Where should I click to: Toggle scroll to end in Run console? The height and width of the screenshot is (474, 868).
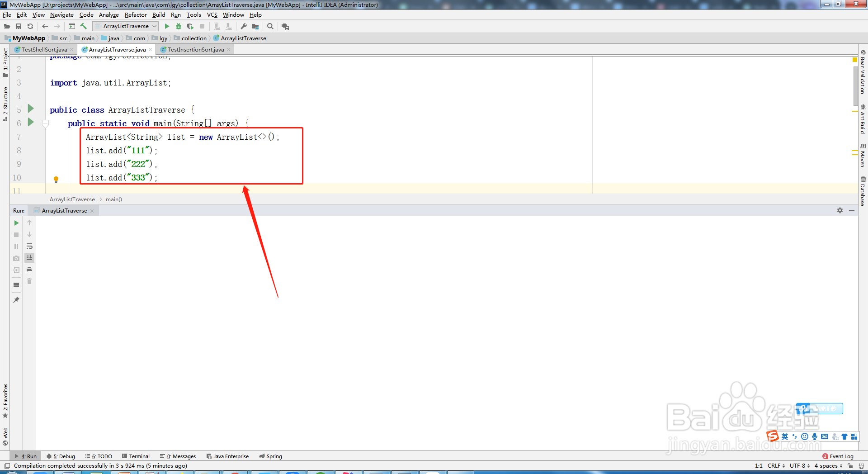(29, 258)
